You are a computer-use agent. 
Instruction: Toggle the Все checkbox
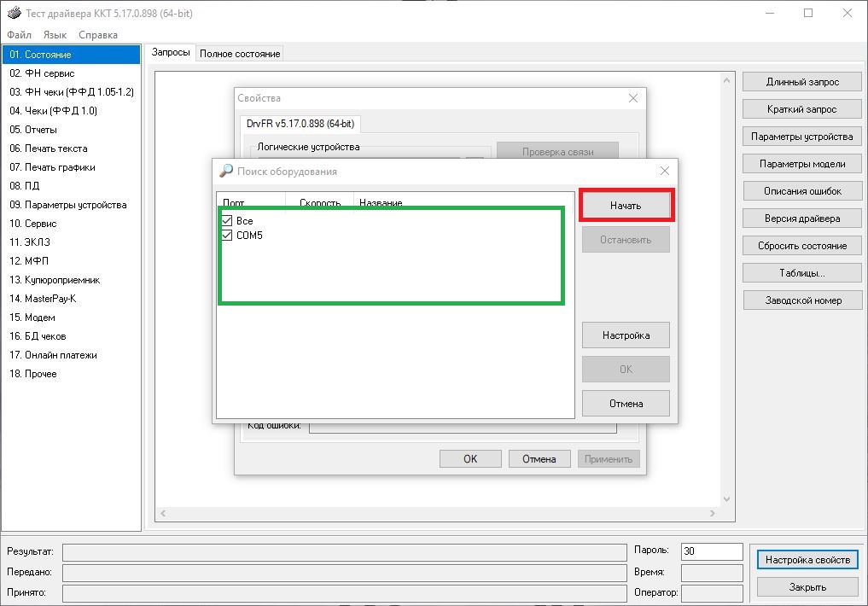[x=227, y=221]
